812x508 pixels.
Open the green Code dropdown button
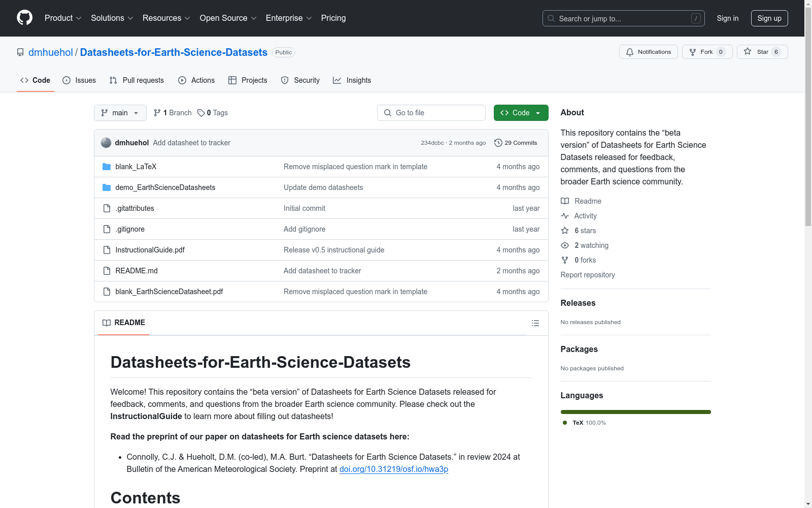point(521,113)
